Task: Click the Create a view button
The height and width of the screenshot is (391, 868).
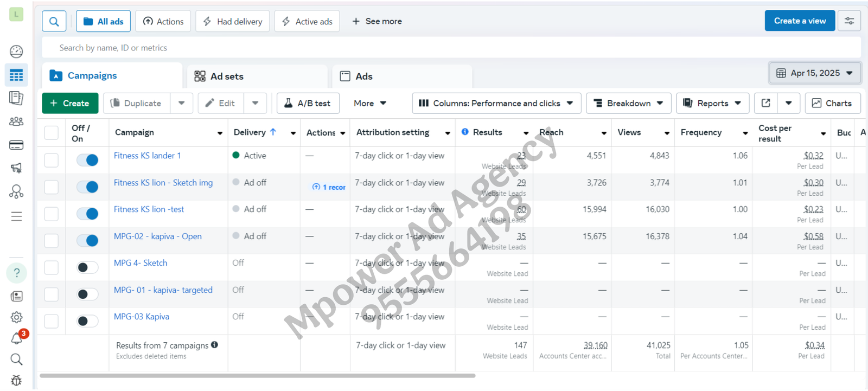Action: tap(800, 21)
